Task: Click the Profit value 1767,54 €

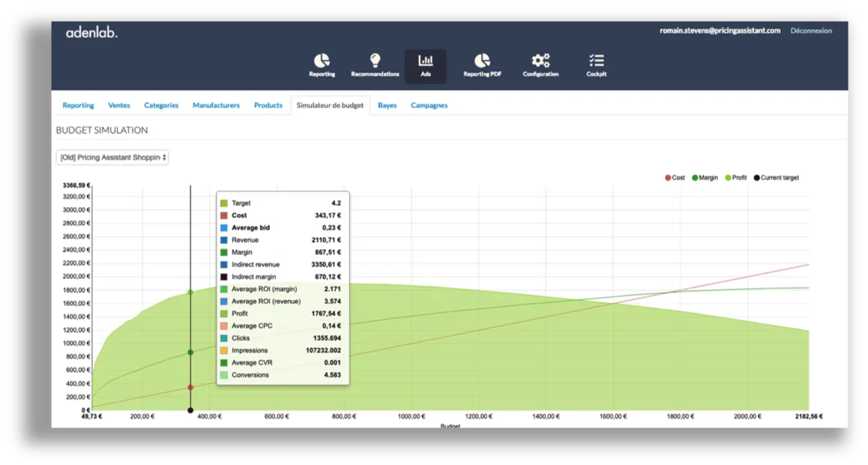Action: 326,313
